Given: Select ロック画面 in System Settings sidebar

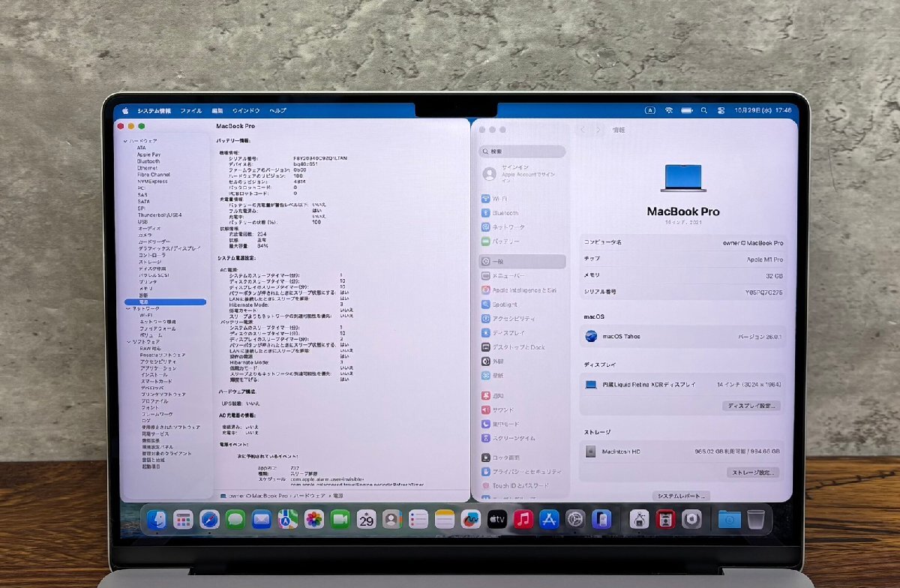Looking at the screenshot, I should click(523, 457).
